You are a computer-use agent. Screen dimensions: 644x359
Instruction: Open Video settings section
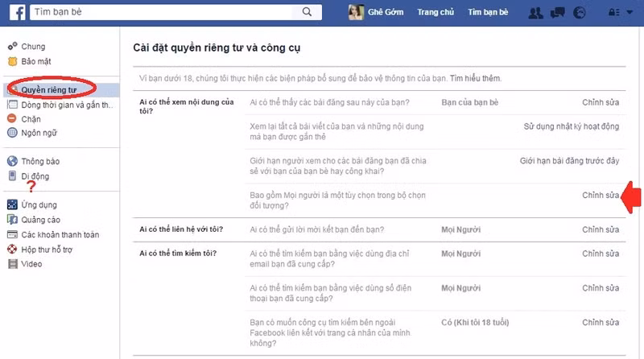coord(31,264)
